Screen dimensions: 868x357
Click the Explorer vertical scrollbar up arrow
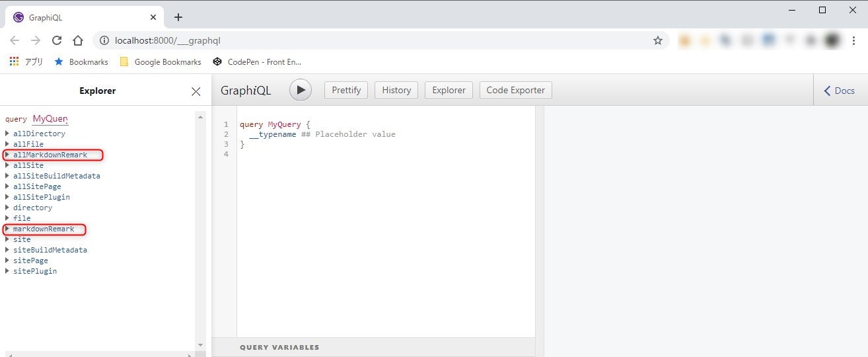pyautogui.click(x=201, y=117)
